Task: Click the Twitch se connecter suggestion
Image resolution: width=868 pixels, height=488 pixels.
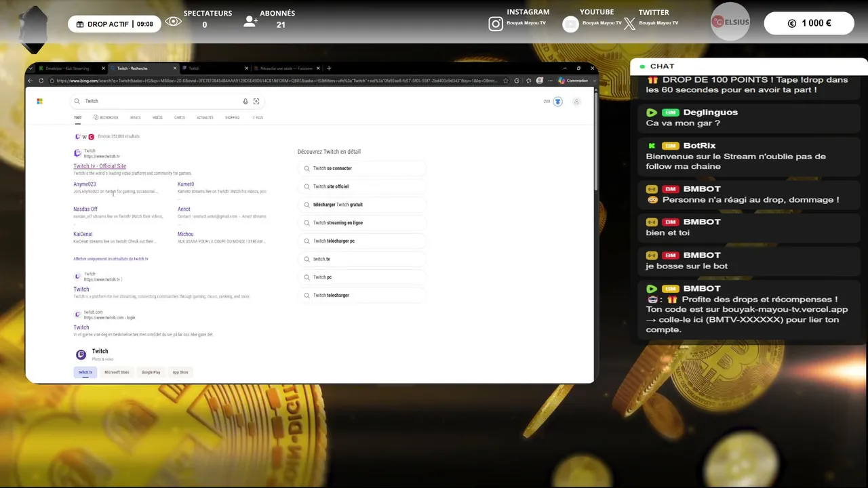Action: [x=361, y=168]
